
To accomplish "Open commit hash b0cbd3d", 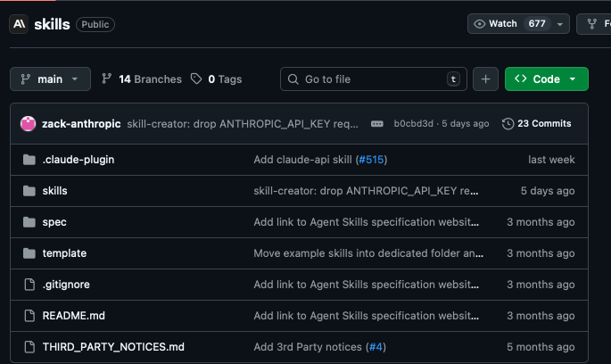I will (414, 123).
